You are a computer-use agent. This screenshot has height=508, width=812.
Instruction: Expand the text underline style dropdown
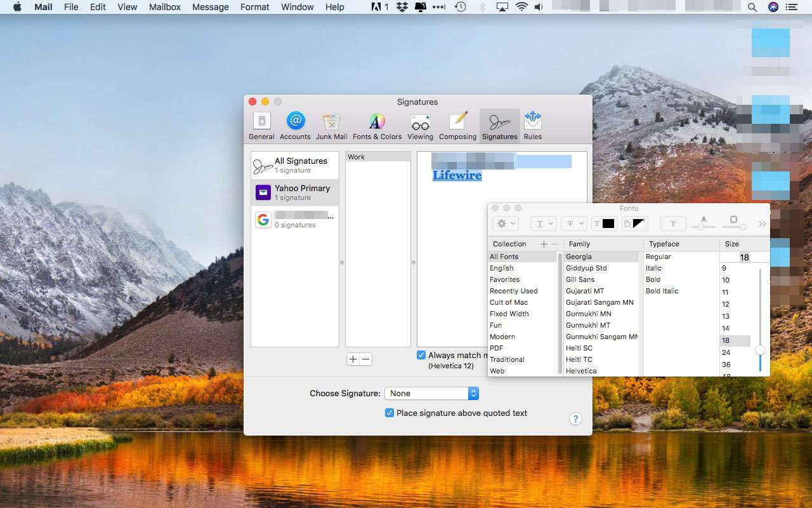point(543,224)
